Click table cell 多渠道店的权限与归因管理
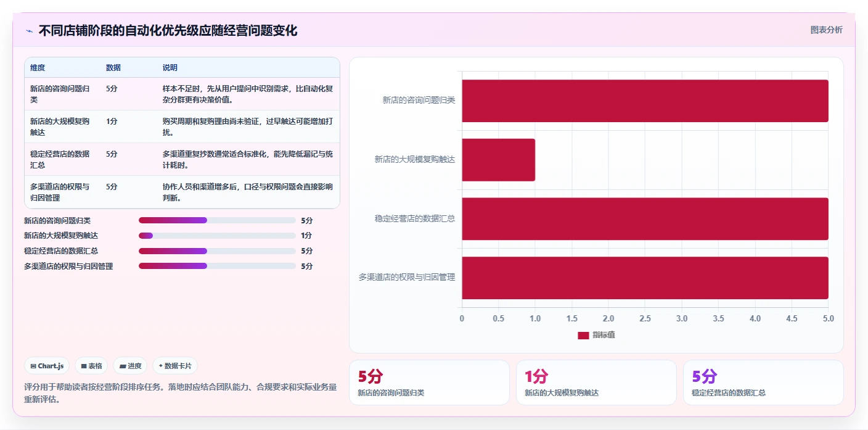Screen dimensions: 868x430 pos(62,192)
